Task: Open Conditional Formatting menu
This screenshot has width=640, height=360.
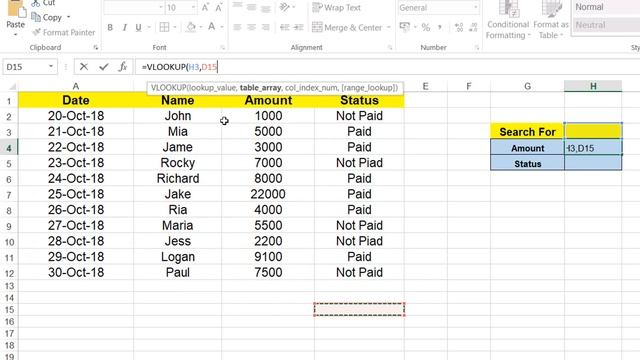Action: (x=508, y=20)
